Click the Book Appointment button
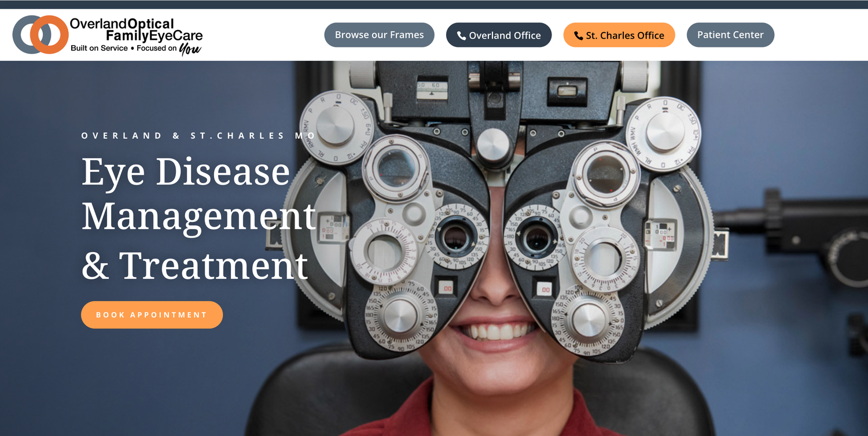Viewport: 868px width, 436px height. pos(152,315)
